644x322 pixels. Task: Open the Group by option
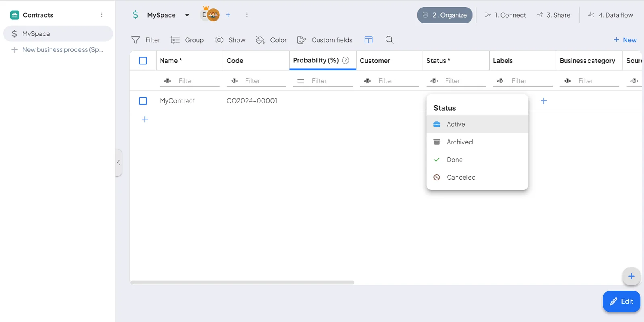187,40
